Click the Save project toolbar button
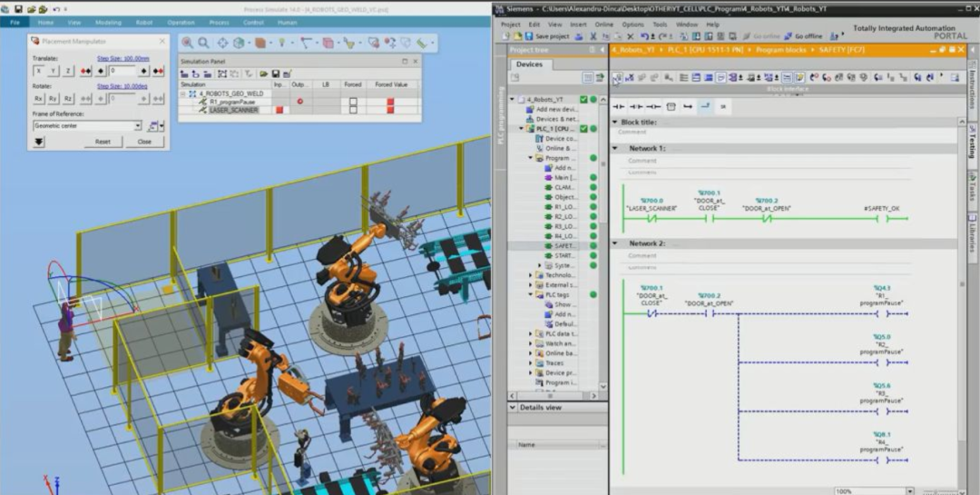This screenshot has height=495, width=980. coord(541,36)
